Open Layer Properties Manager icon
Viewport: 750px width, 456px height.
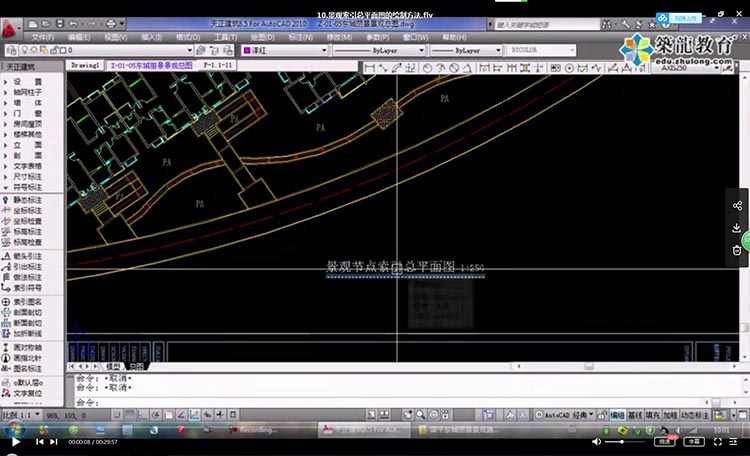pos(12,50)
